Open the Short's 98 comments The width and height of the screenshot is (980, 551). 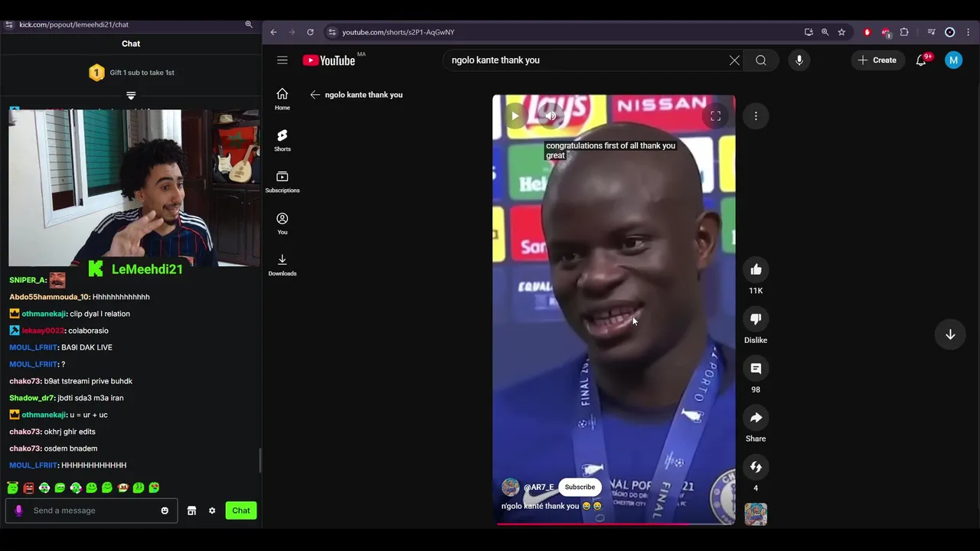pyautogui.click(x=756, y=369)
